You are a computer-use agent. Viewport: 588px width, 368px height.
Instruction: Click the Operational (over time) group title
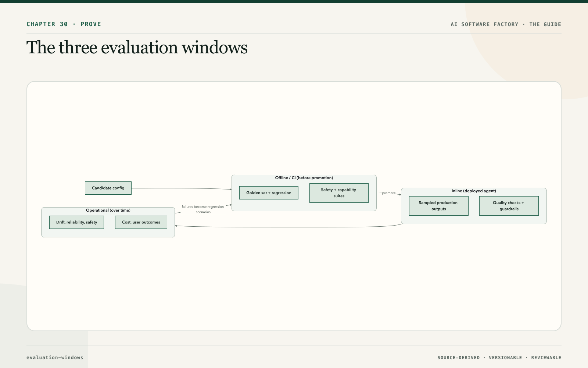(x=108, y=210)
